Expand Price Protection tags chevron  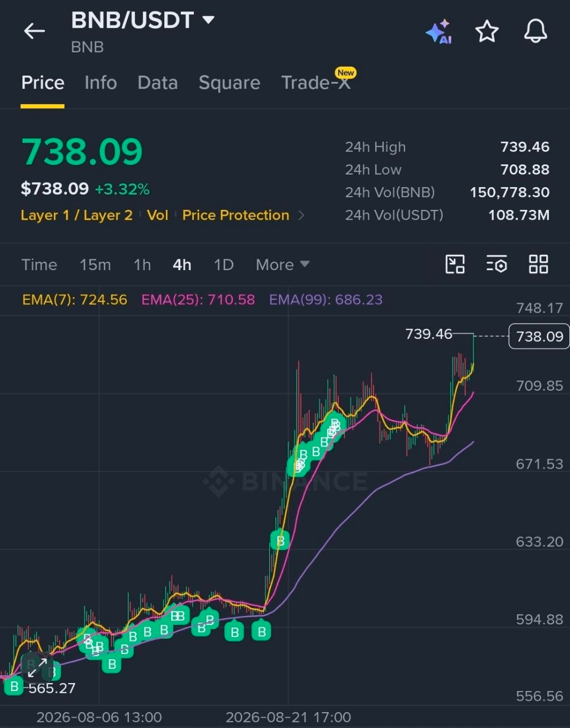click(x=301, y=216)
